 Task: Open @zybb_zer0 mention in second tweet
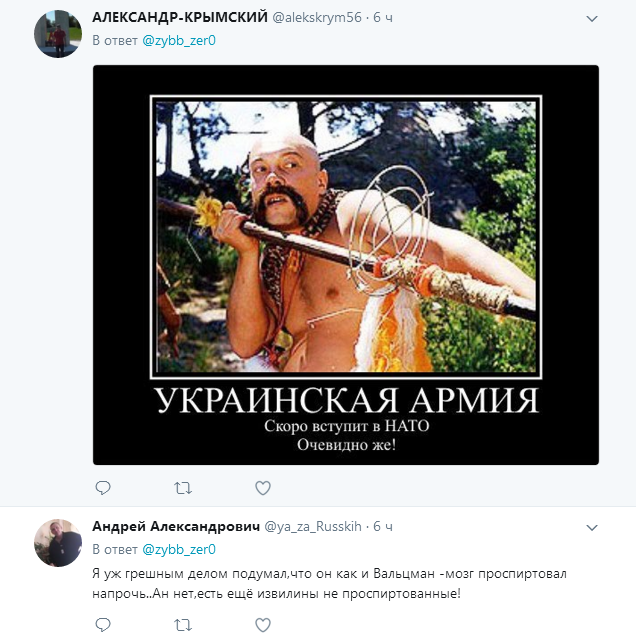click(179, 549)
